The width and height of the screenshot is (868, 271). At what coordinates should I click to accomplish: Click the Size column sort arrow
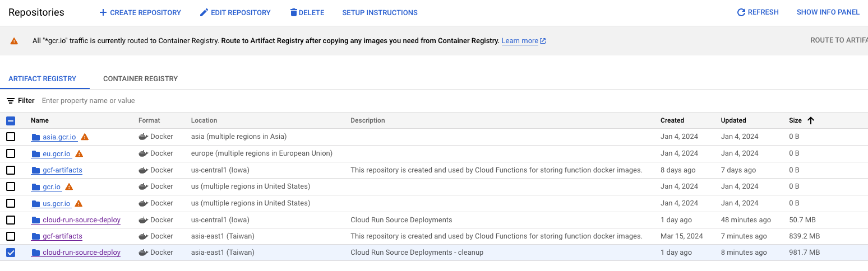click(811, 120)
